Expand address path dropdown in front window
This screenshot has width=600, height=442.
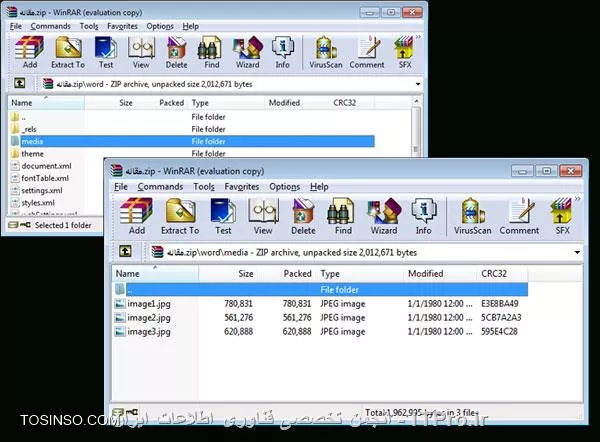[x=577, y=252]
